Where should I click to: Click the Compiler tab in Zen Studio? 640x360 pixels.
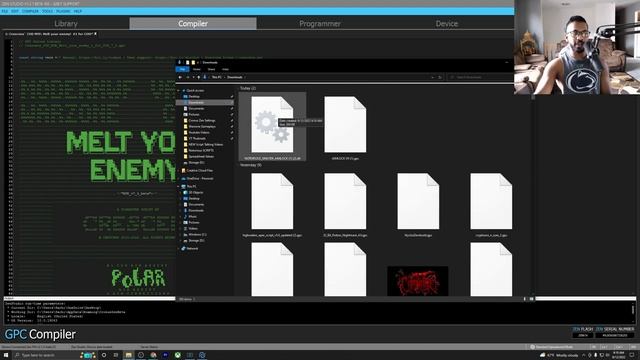point(193,24)
